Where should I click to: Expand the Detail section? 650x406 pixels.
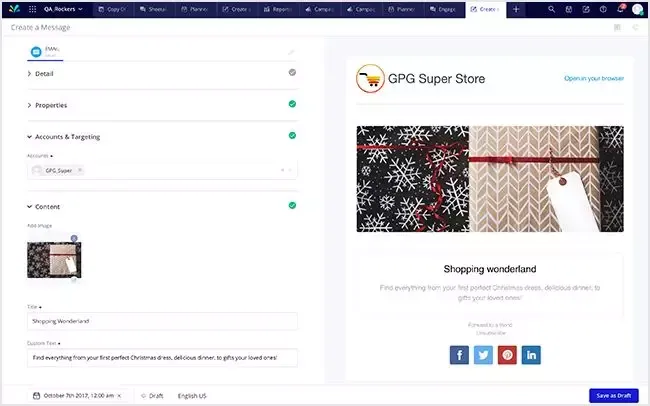point(45,73)
